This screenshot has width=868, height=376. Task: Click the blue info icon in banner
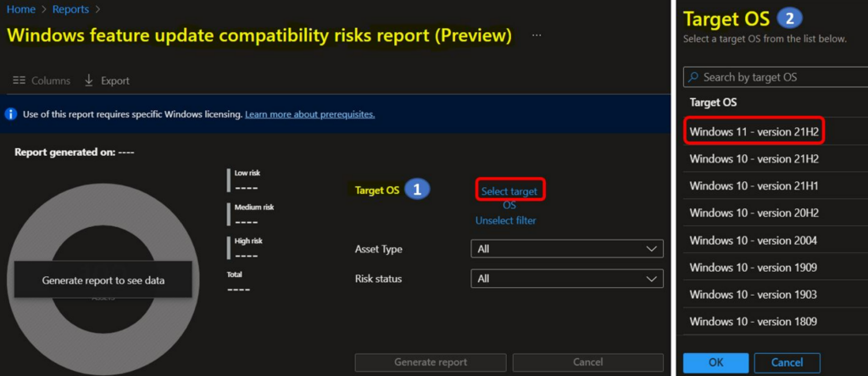pos(10,114)
